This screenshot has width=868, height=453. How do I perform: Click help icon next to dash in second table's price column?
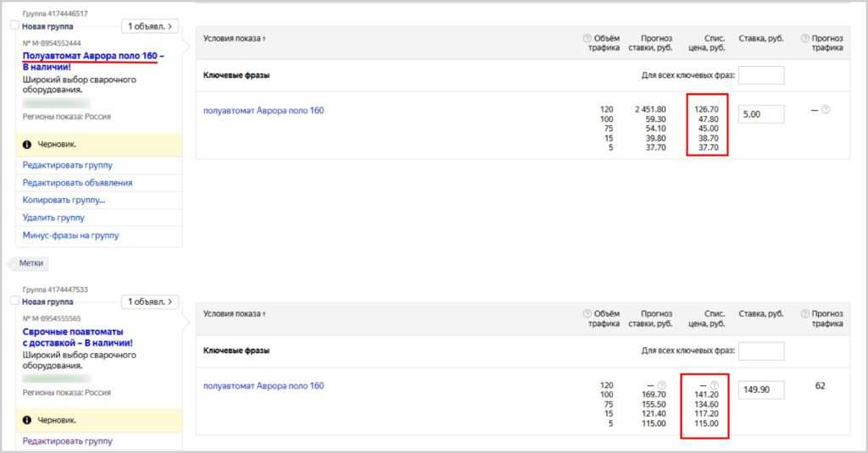(714, 385)
